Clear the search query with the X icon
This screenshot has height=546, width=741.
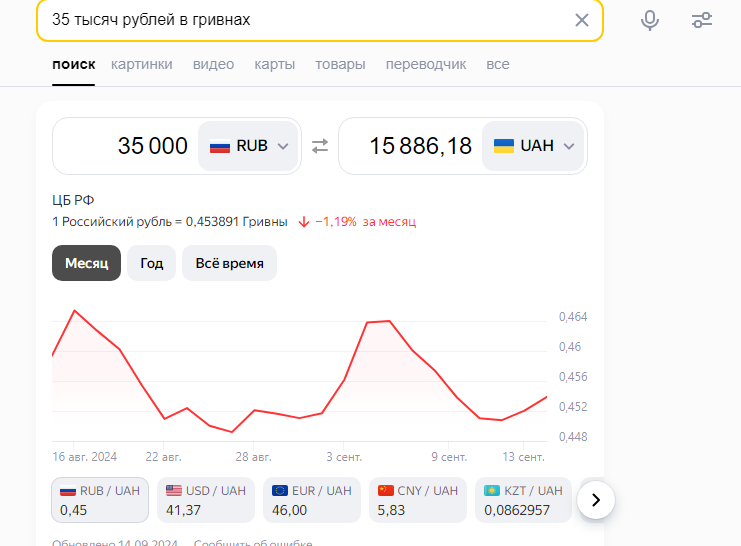[x=581, y=20]
